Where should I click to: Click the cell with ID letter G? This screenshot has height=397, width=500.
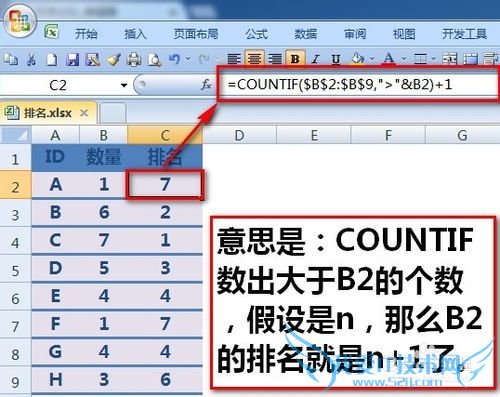55,351
